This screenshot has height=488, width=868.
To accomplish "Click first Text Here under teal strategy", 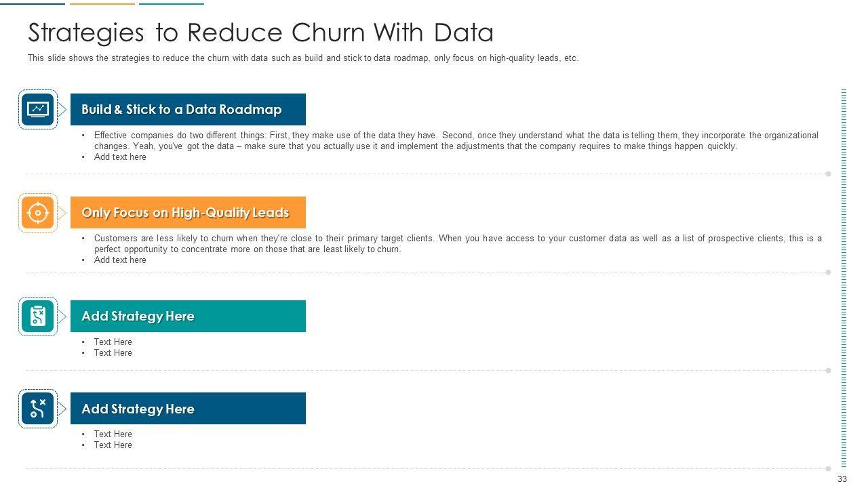I will point(113,342).
